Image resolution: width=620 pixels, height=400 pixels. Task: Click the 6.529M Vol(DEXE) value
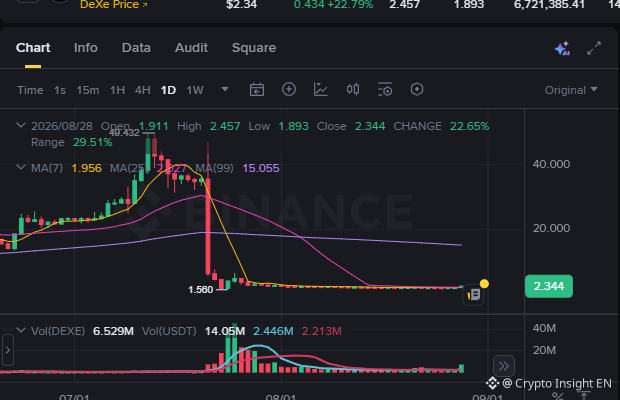[x=113, y=331]
